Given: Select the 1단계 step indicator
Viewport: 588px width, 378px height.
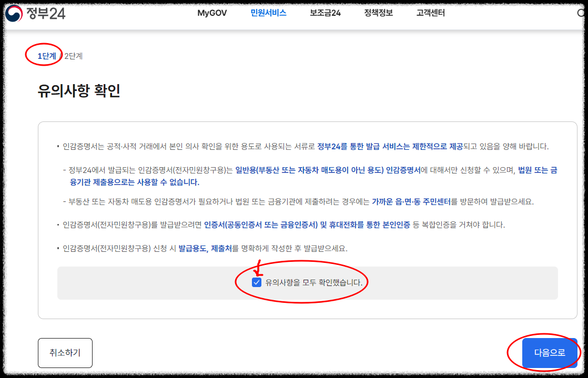Looking at the screenshot, I should (47, 56).
